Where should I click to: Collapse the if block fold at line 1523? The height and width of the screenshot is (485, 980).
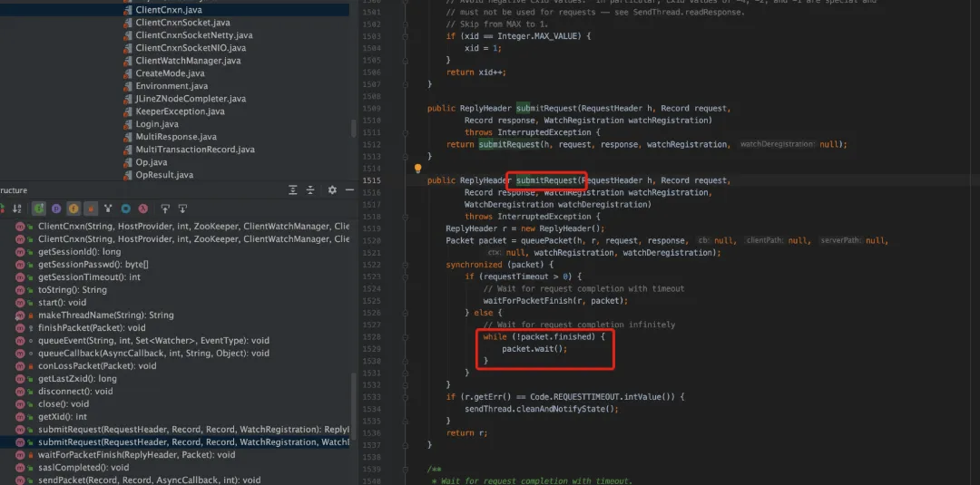tap(405, 276)
